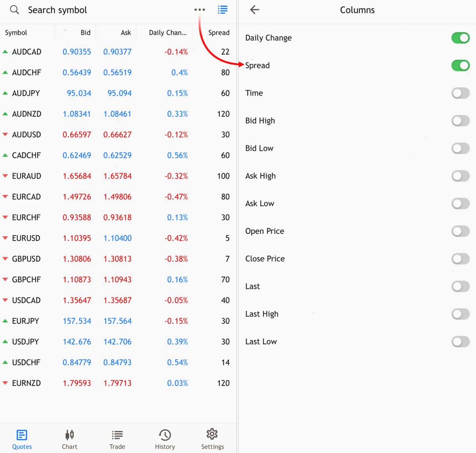
Task: Switch to the Quotes tab
Action: (22, 440)
